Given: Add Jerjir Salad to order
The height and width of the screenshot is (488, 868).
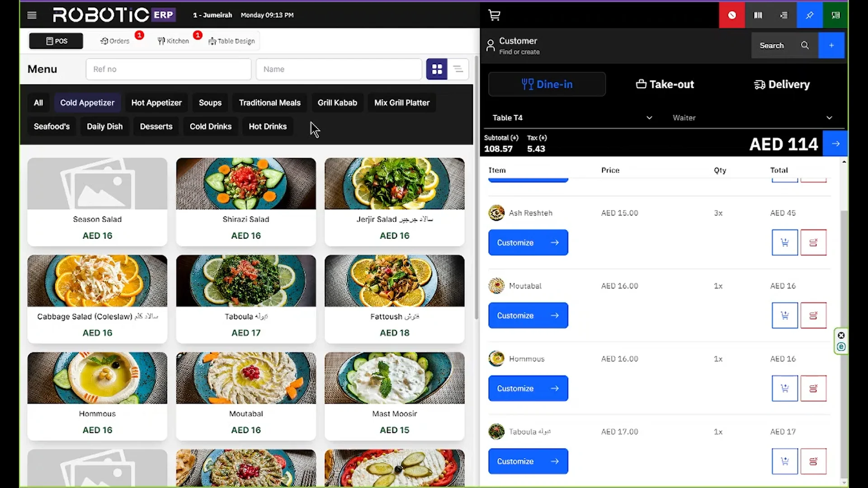Looking at the screenshot, I should (x=395, y=202).
